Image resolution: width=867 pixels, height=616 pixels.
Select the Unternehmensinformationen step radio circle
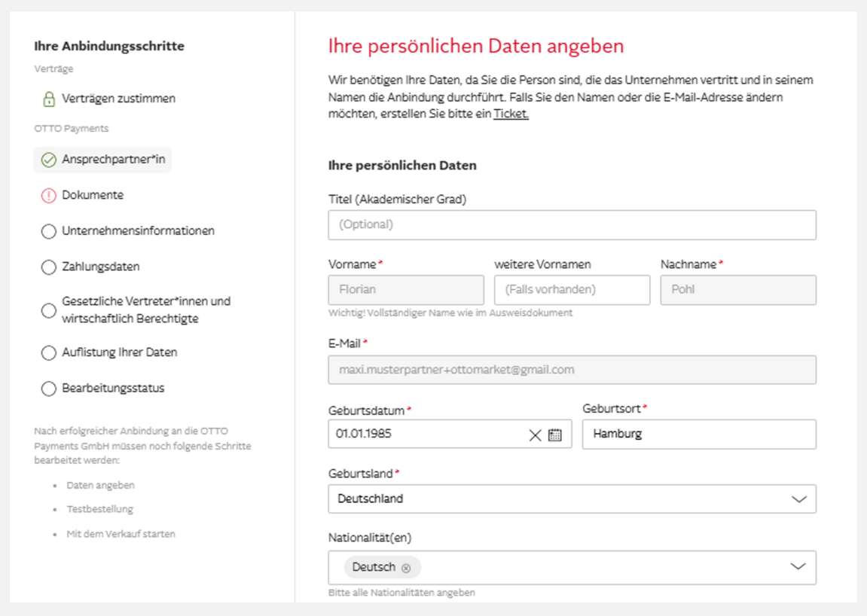coord(49,230)
